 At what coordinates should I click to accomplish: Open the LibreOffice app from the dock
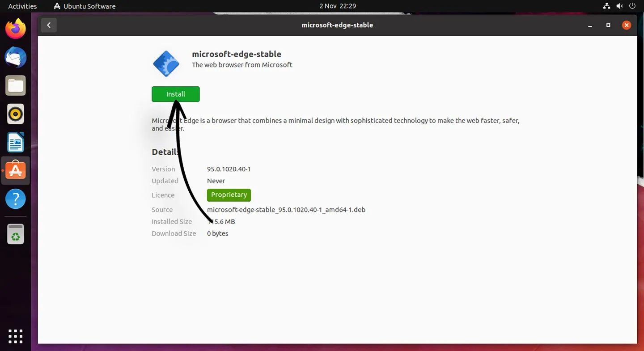pos(15,142)
